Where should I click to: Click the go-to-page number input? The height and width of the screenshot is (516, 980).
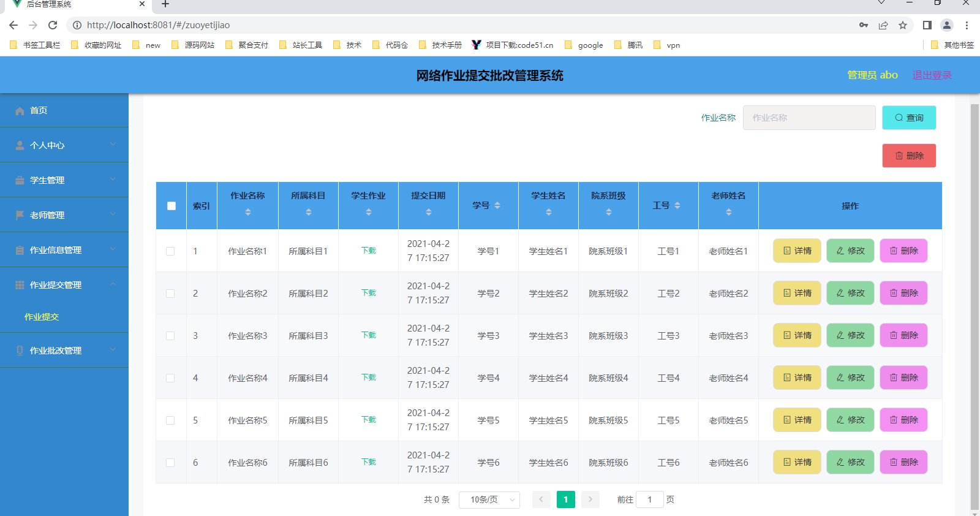(650, 500)
